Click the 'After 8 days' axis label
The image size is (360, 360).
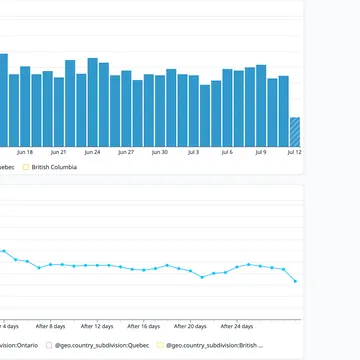50,326
